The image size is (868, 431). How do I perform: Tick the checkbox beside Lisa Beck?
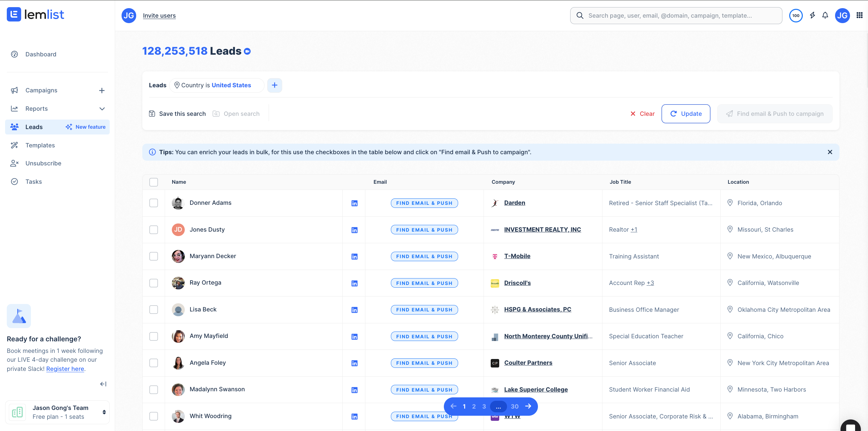(153, 309)
